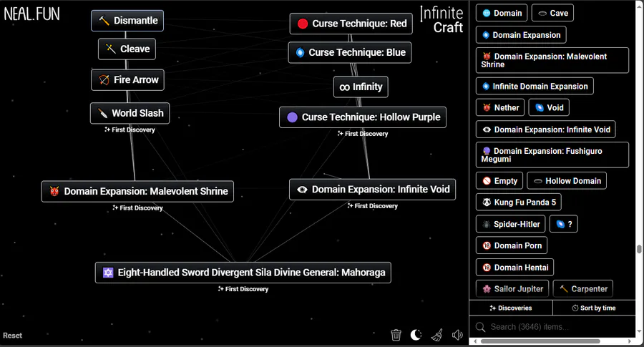644x347 pixels.
Task: Pick the question mark item
Action: (x=564, y=224)
